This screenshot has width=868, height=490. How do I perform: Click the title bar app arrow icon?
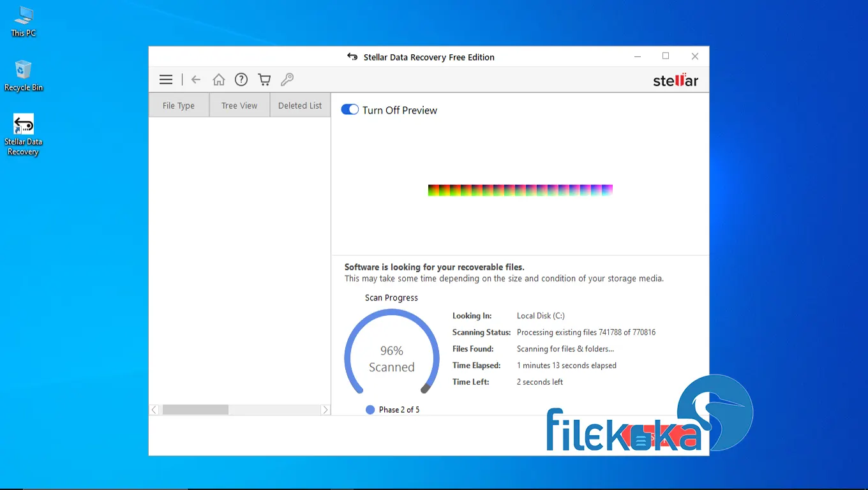click(x=352, y=57)
